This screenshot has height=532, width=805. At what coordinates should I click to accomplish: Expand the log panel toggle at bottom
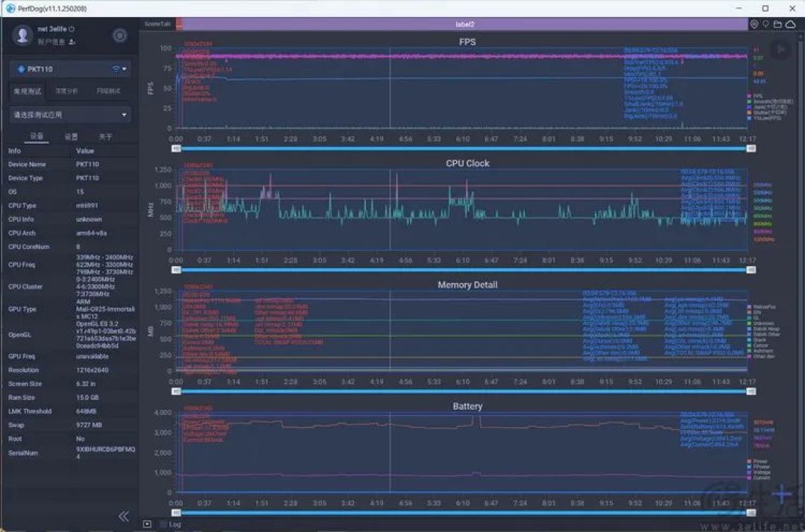coord(148,525)
